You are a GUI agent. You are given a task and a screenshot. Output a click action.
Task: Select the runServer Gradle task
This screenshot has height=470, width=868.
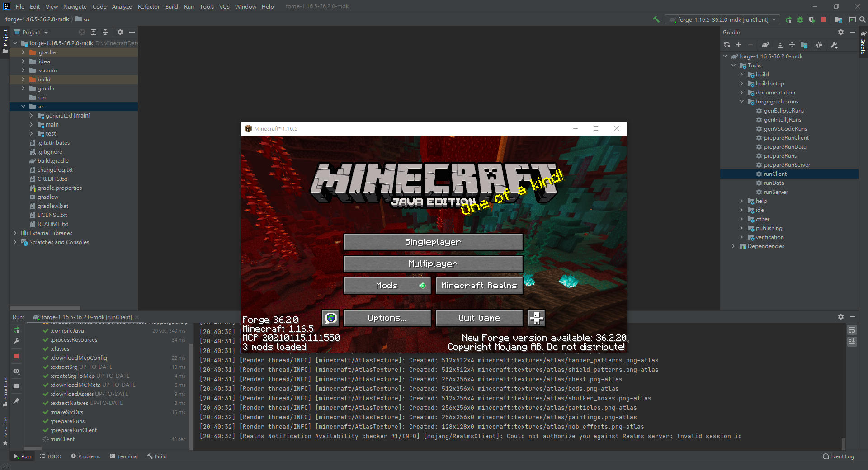pyautogui.click(x=776, y=192)
